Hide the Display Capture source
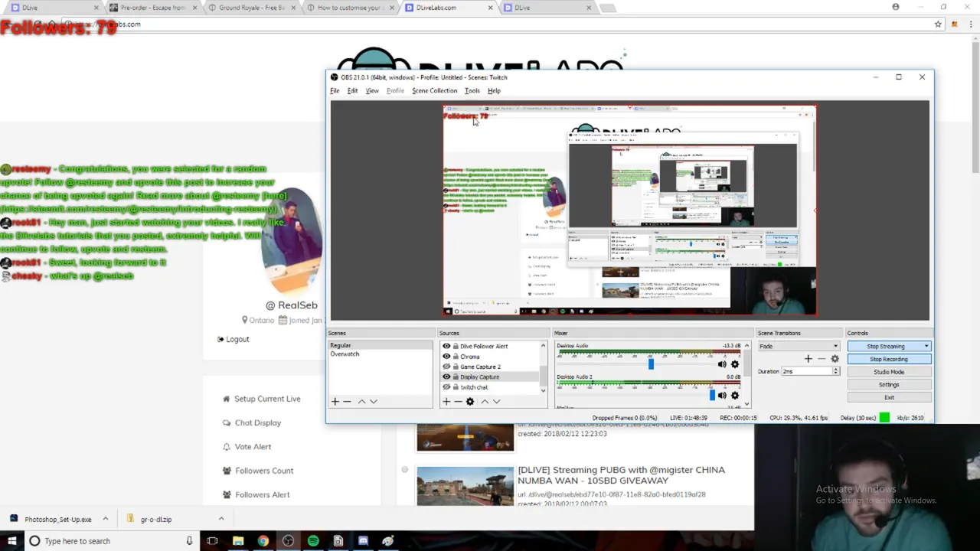Viewport: 980px width, 551px height. (x=446, y=377)
